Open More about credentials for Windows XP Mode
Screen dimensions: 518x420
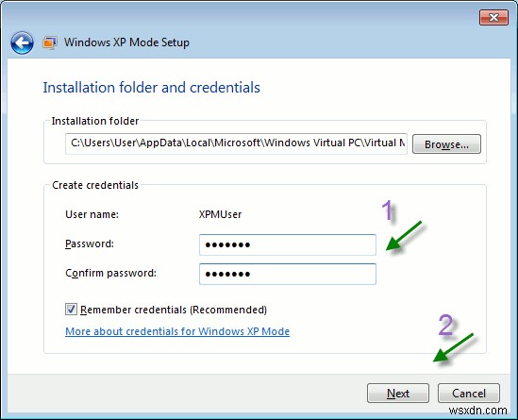point(177,331)
